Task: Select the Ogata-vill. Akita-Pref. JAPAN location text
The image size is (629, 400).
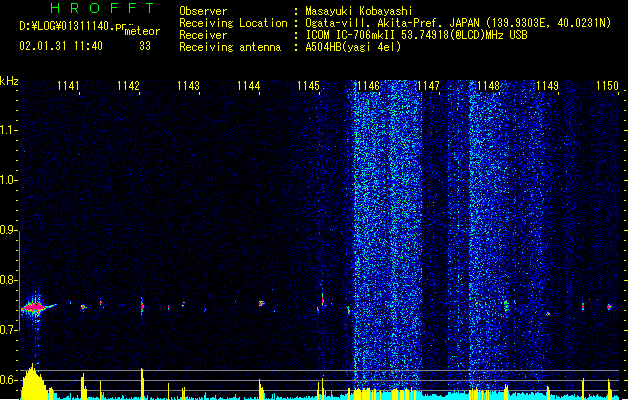Action: (458, 23)
